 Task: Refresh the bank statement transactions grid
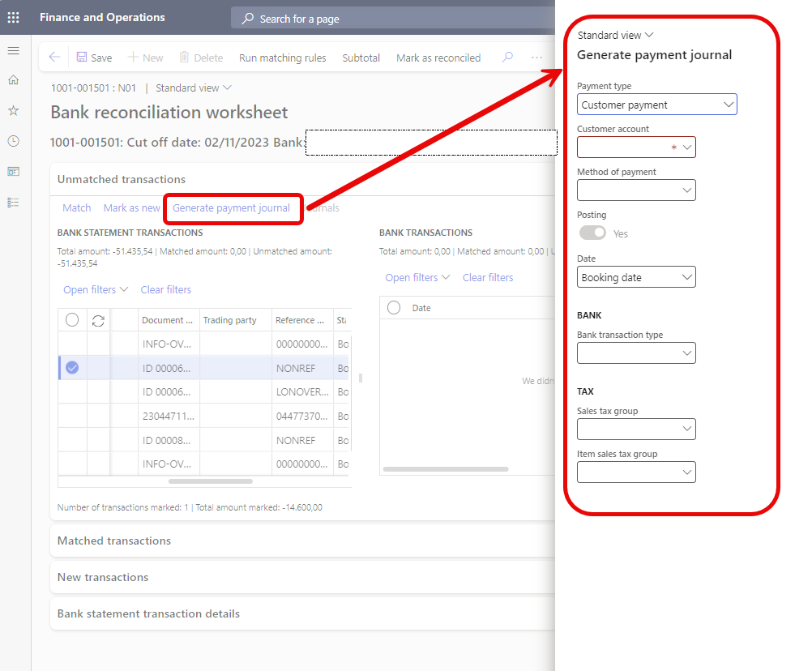96,319
